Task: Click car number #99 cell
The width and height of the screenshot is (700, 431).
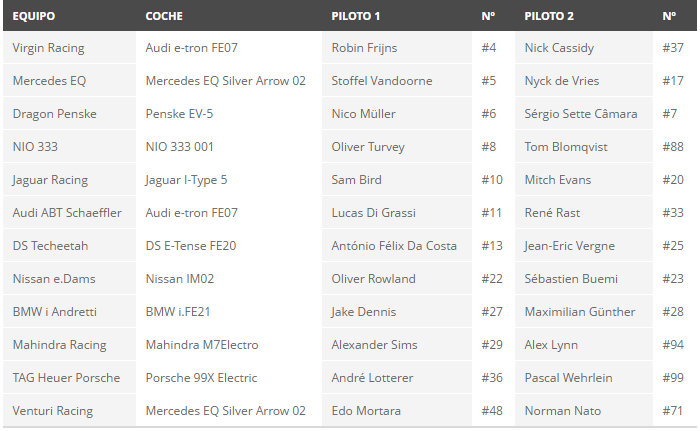Action: click(x=673, y=378)
